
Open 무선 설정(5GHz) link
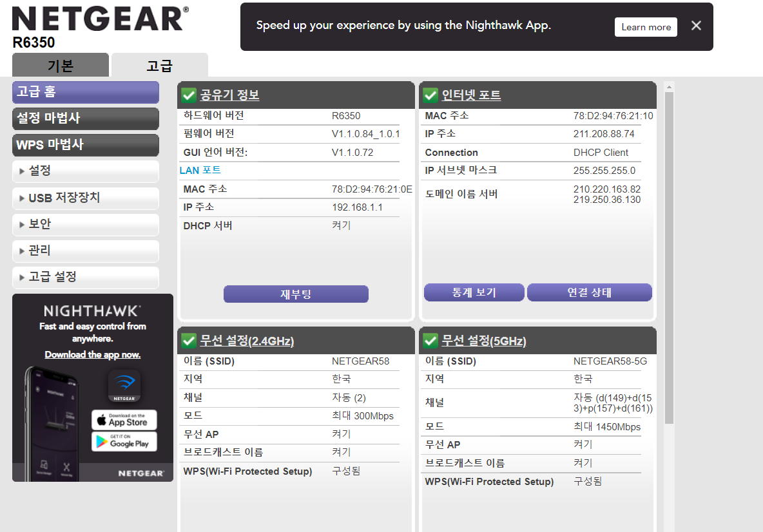[x=484, y=341]
